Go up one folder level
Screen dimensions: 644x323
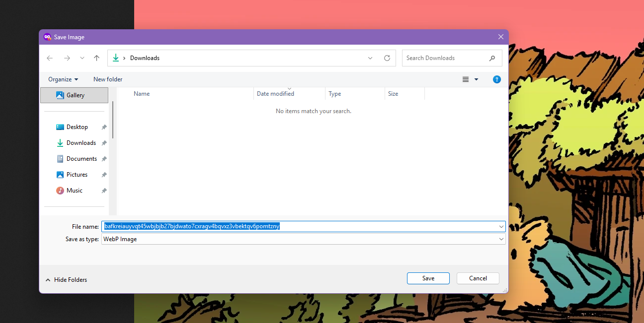point(97,58)
